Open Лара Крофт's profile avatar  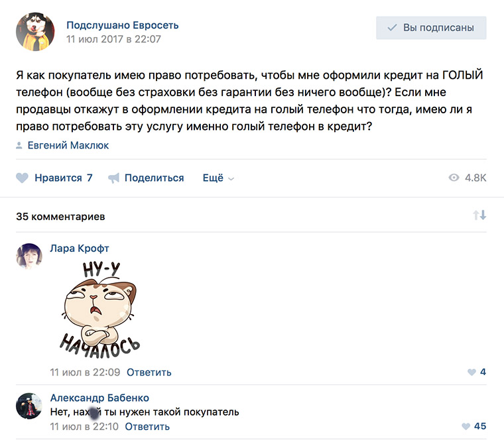point(29,256)
